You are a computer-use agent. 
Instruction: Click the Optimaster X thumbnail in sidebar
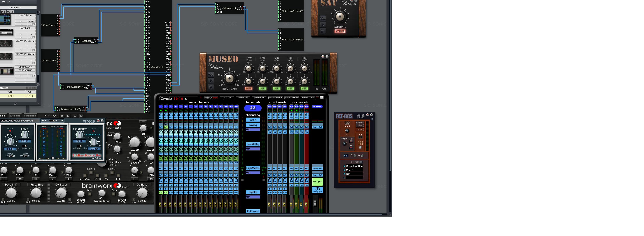(x=7, y=71)
